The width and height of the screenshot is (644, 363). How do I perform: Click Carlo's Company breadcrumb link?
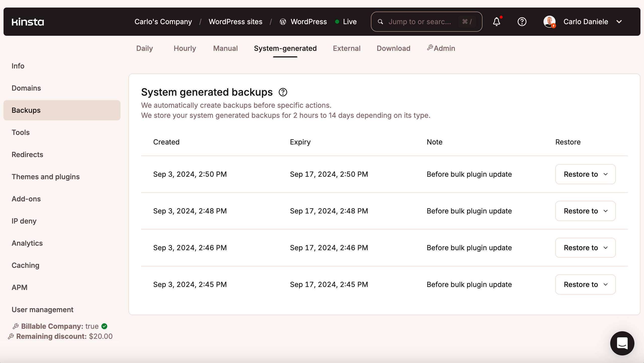click(163, 22)
